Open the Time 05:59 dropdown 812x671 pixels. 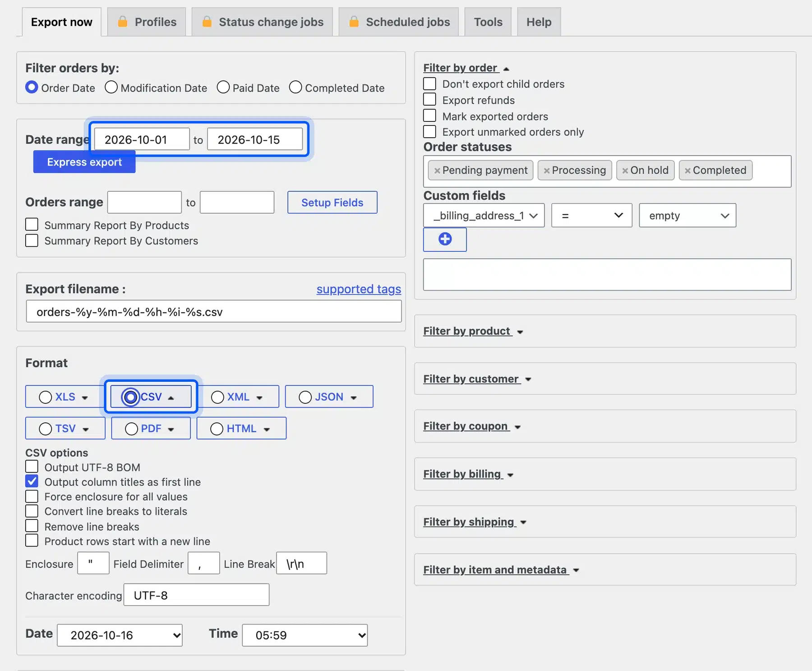[x=305, y=635]
